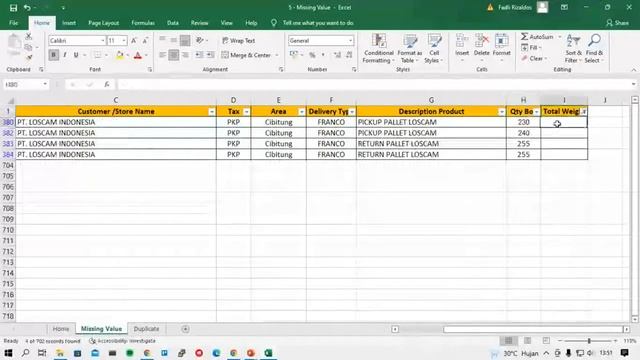
Task: Switch to the Review tab
Action: coord(200,23)
